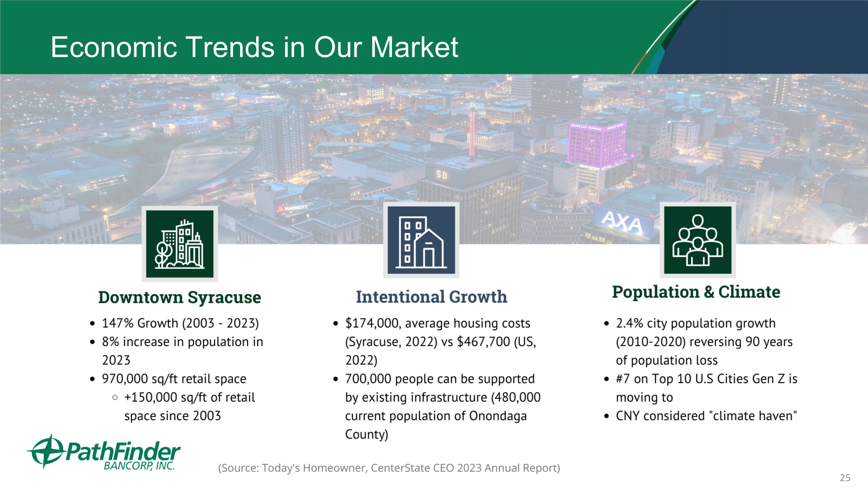Click the office building and house icon

[x=421, y=240]
